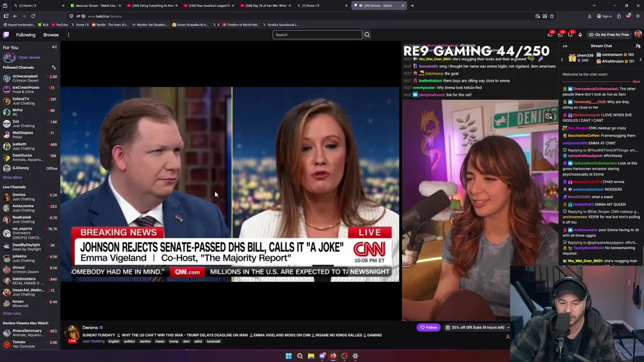Open the user avatar menu on Twitch
The height and width of the screenshot is (362, 644).
[x=638, y=35]
